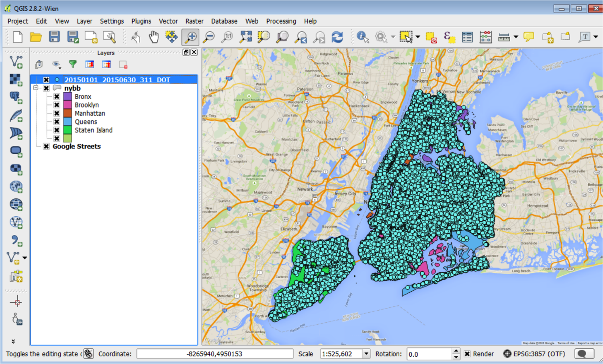Toggle the Bronx category checkbox
Screen dimensions: 603x364
click(x=57, y=97)
